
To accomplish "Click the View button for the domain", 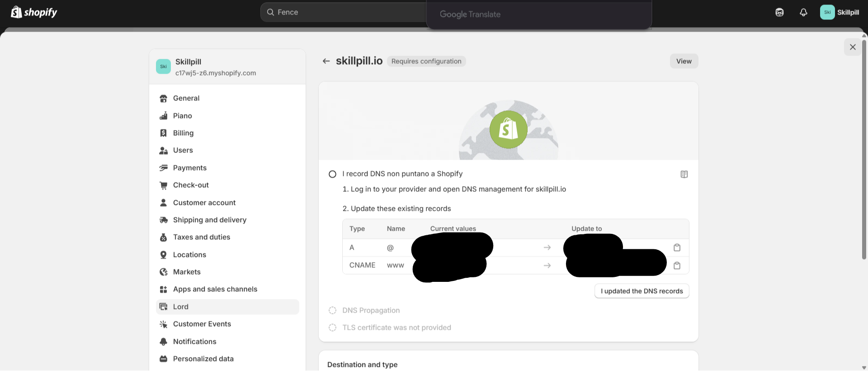I will [x=684, y=61].
